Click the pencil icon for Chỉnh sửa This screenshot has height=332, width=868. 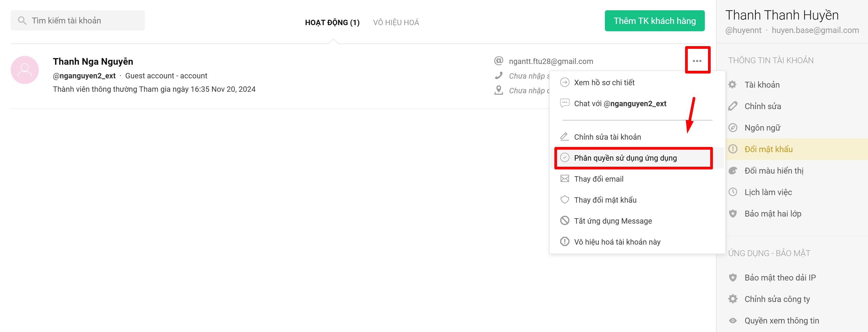coord(733,106)
